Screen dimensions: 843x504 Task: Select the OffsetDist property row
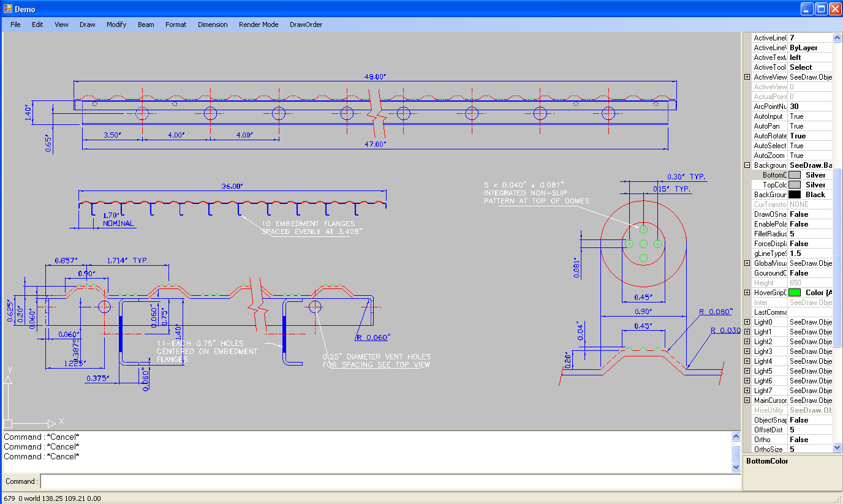coord(792,430)
